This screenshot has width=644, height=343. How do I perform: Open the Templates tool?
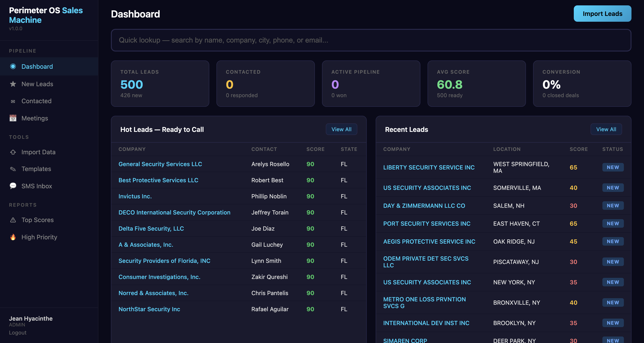pos(49,169)
